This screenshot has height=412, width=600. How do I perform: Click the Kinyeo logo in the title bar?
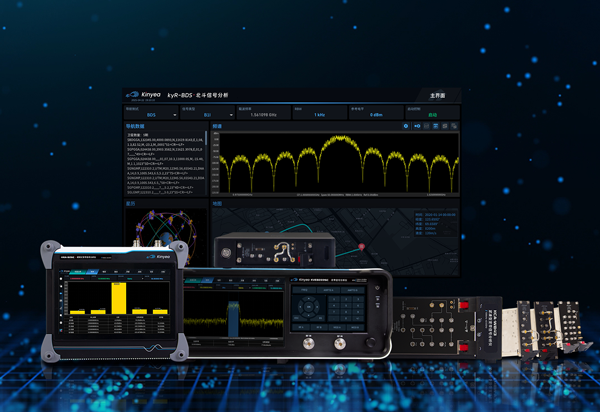pyautogui.click(x=144, y=94)
